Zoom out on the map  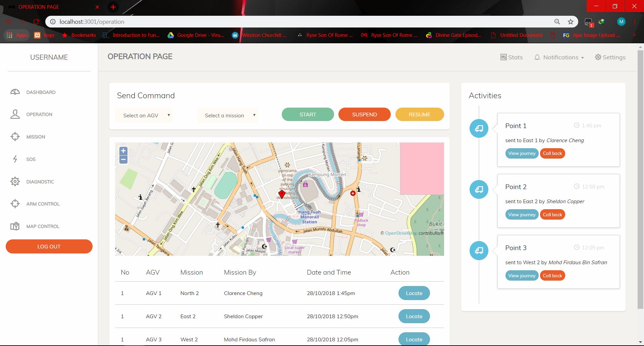pyautogui.click(x=123, y=160)
